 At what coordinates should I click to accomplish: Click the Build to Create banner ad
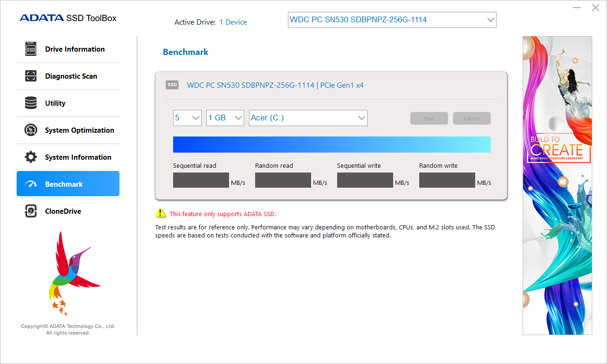coord(557,186)
